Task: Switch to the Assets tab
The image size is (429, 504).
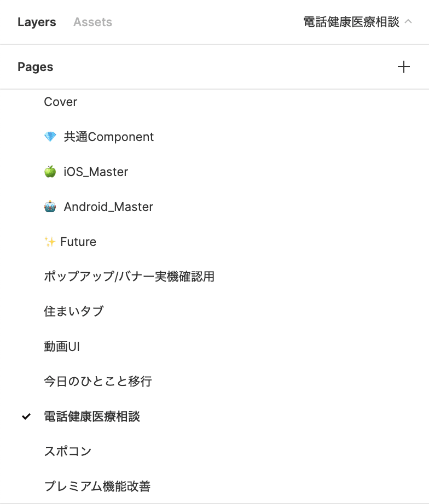Action: 92,22
